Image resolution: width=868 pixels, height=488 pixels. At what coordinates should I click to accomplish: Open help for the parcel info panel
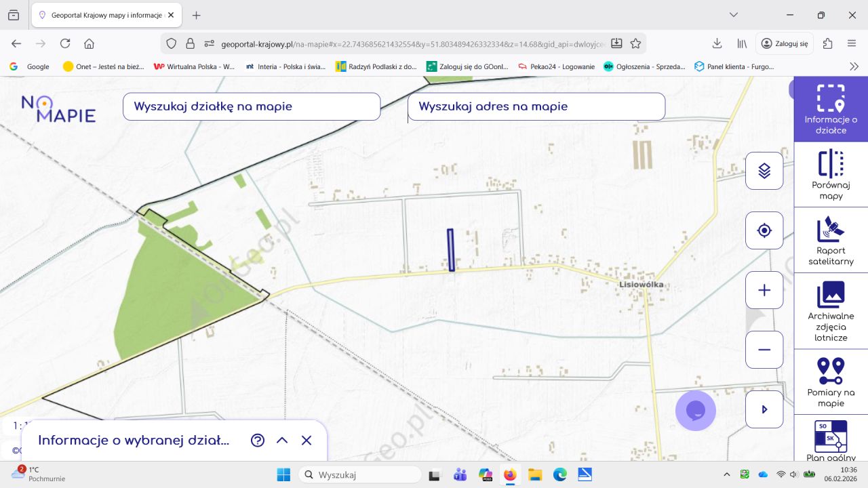(x=258, y=441)
